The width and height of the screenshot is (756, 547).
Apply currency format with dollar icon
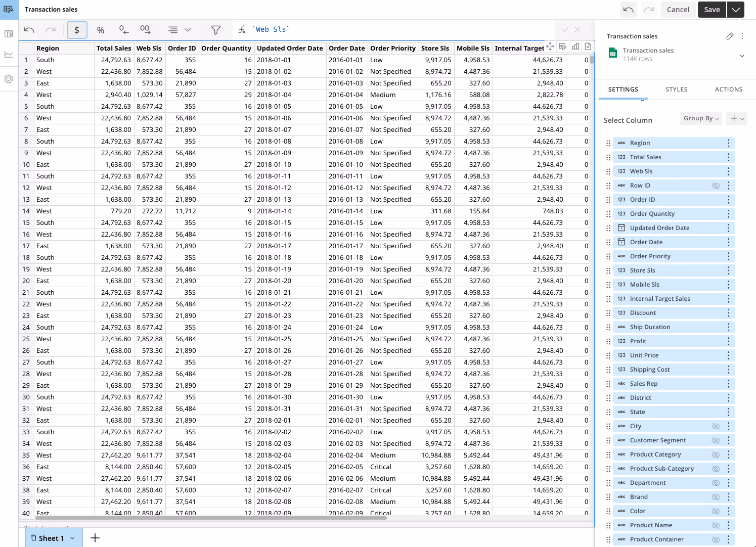[77, 30]
